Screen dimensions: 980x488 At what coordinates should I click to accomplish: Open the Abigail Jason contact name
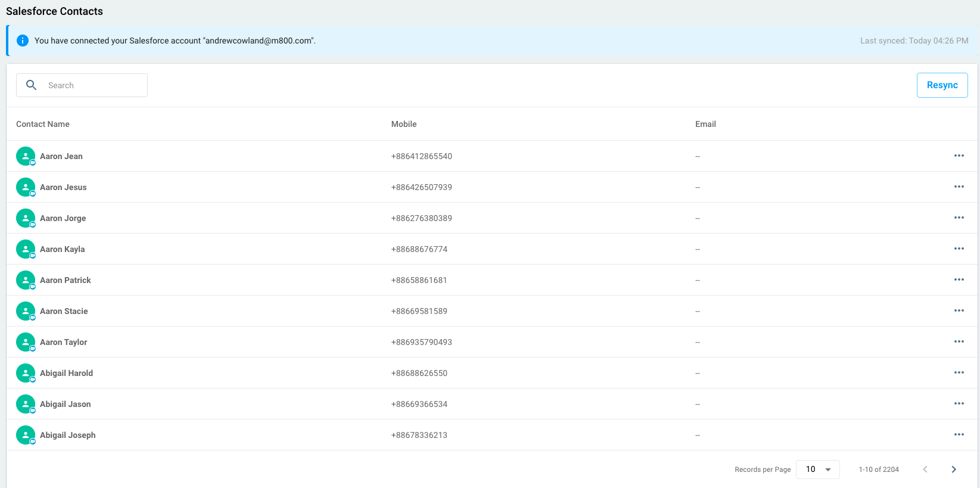pyautogui.click(x=66, y=404)
